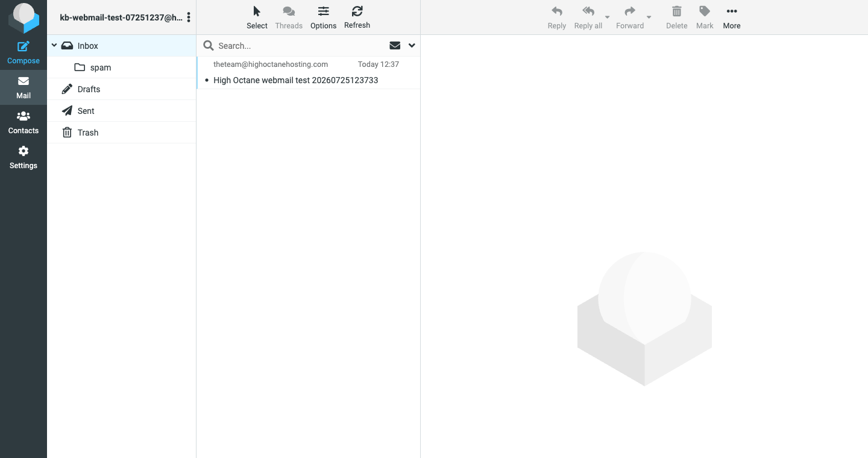868x458 pixels.
Task: Open the Drafts folder
Action: coord(122,89)
